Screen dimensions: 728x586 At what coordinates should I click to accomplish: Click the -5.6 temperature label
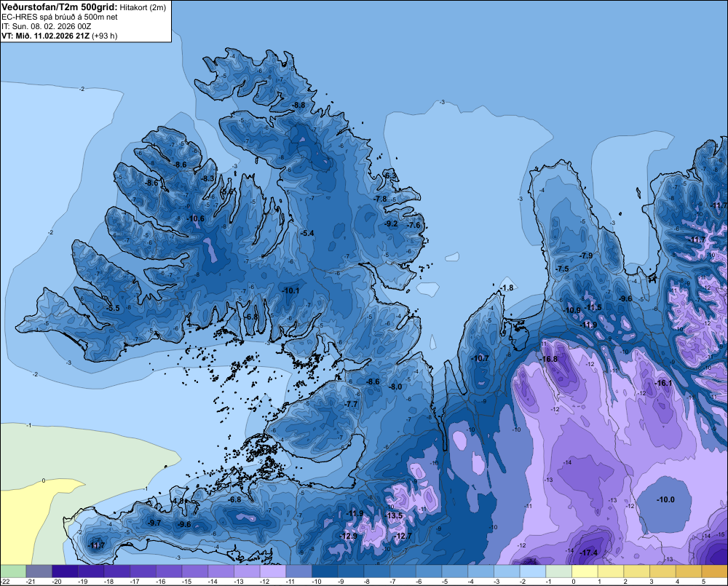226,191
